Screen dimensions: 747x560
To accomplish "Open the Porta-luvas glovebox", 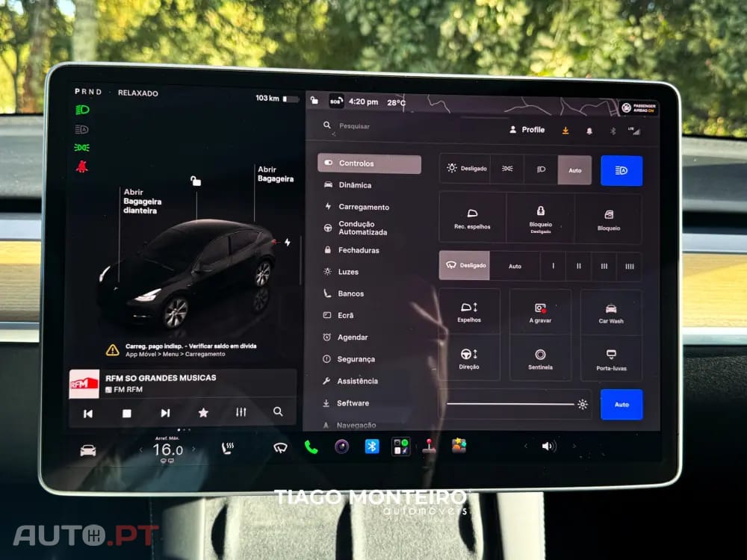I will coord(611,360).
